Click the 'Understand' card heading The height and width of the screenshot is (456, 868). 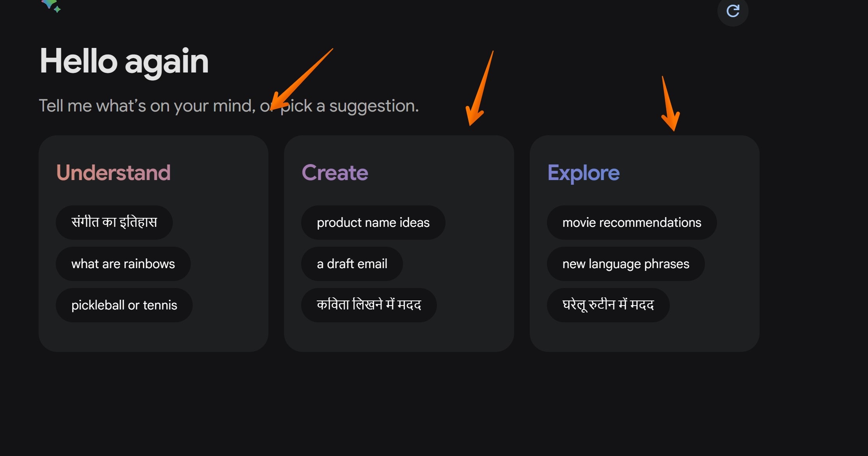coord(114,173)
